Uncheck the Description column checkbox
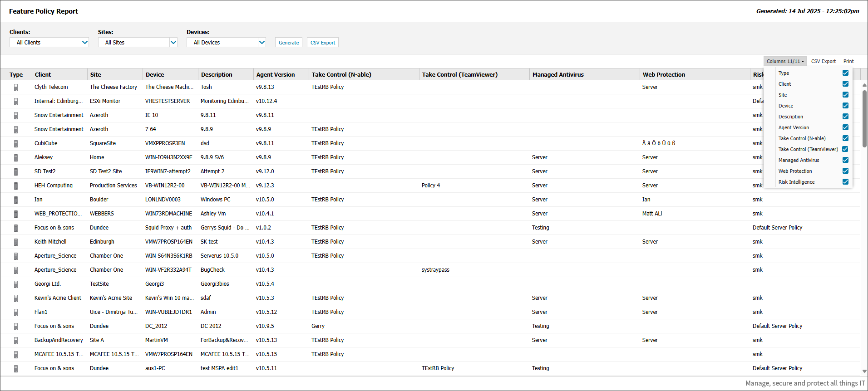 coord(845,117)
